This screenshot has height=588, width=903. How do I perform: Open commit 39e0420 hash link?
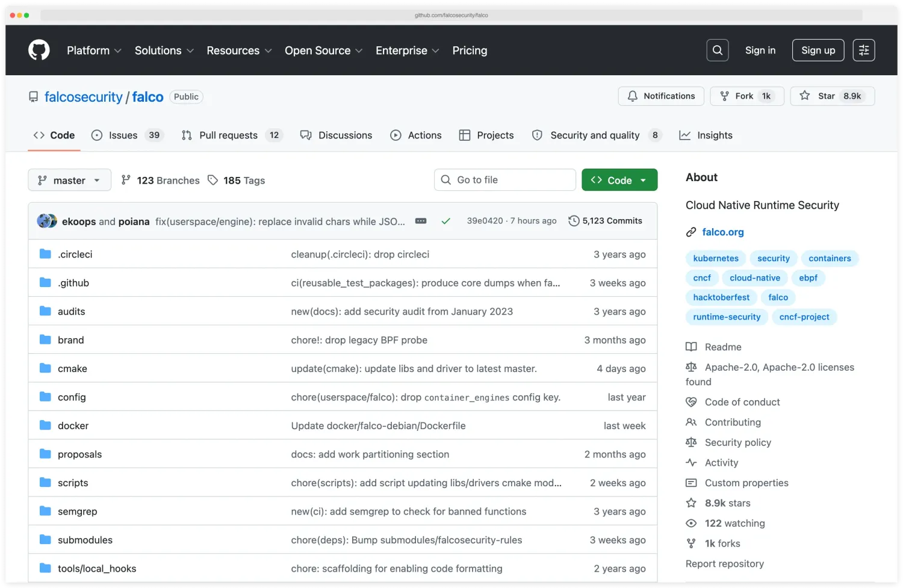(x=485, y=221)
